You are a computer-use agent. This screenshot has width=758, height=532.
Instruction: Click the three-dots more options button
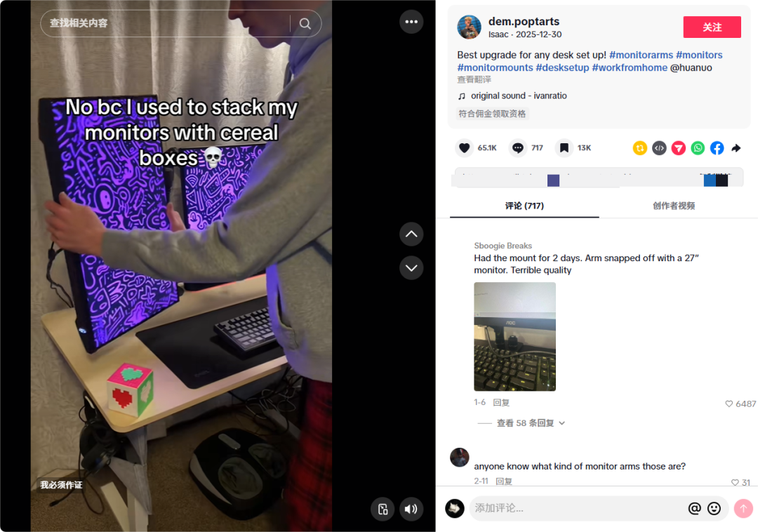tap(411, 22)
